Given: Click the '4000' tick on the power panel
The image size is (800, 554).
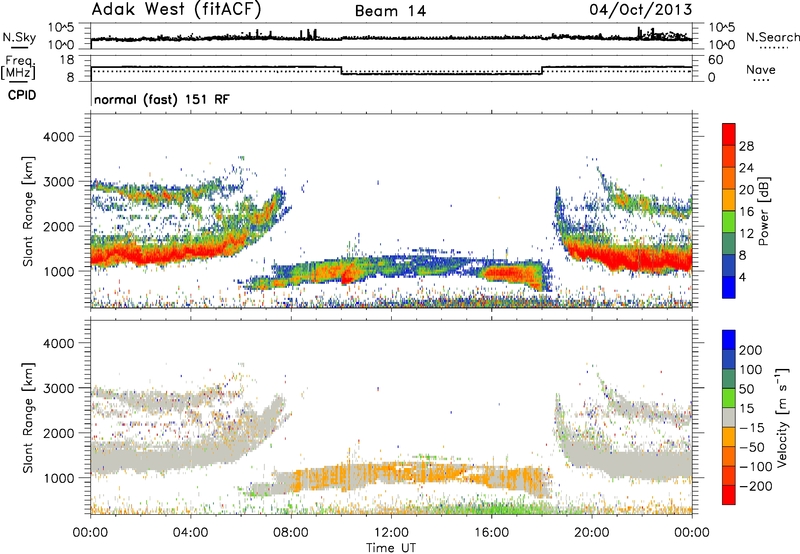Looking at the screenshot, I should tap(58, 137).
